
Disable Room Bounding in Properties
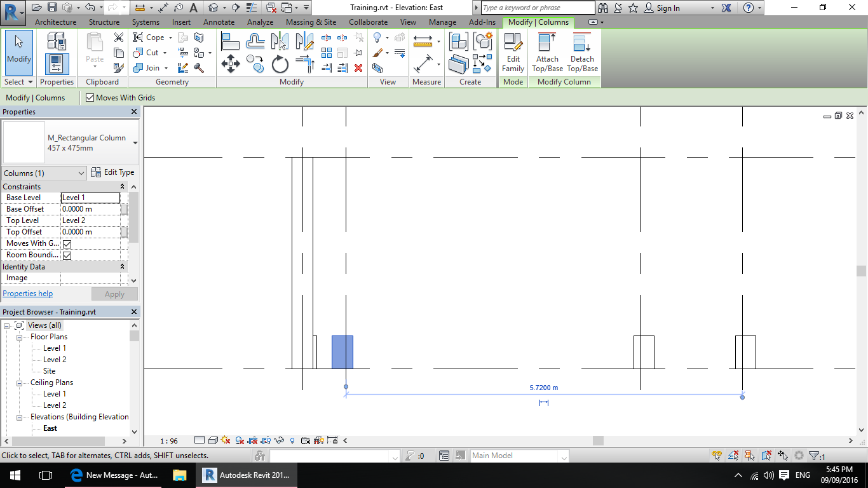(66, 255)
